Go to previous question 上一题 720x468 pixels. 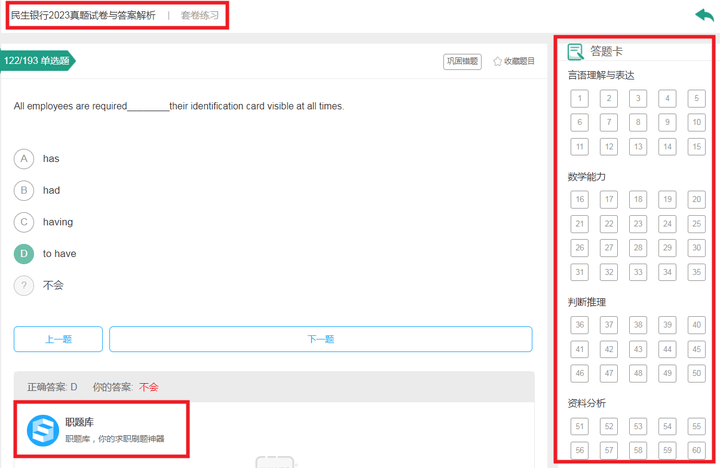[58, 339]
